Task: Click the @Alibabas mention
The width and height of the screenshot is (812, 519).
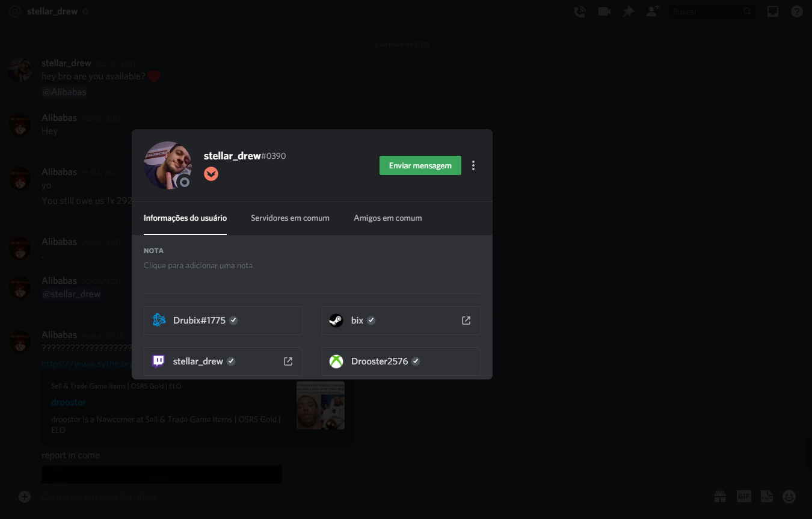Action: click(x=64, y=92)
